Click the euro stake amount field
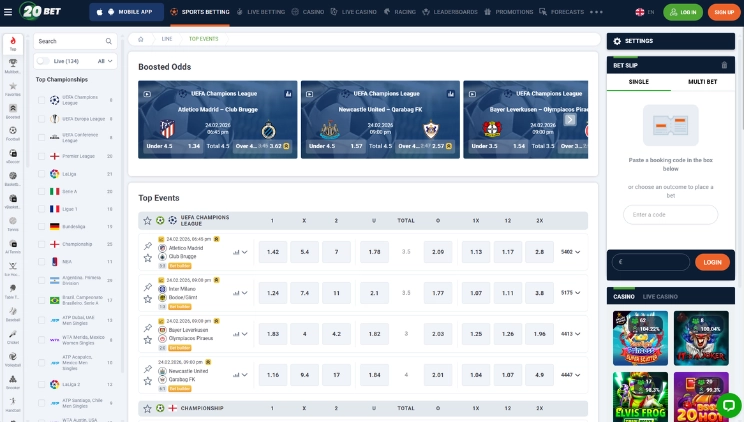Viewport: 744px width, 422px height. tap(651, 262)
